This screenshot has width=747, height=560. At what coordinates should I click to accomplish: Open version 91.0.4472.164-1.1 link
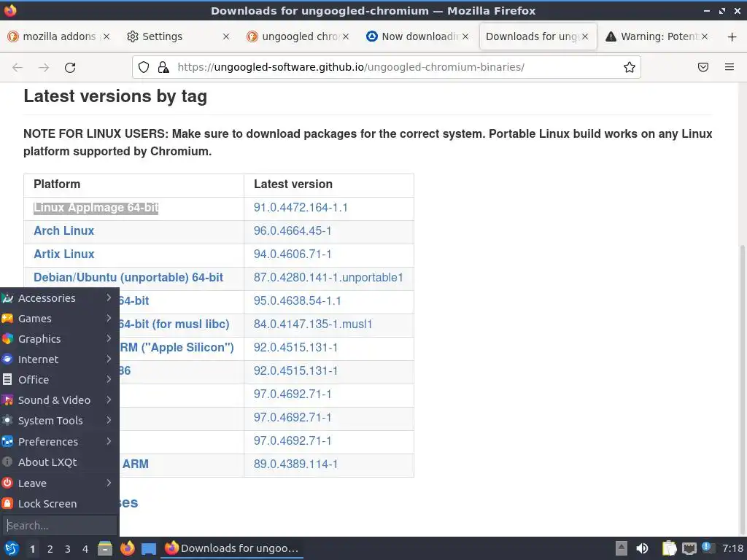click(x=301, y=208)
